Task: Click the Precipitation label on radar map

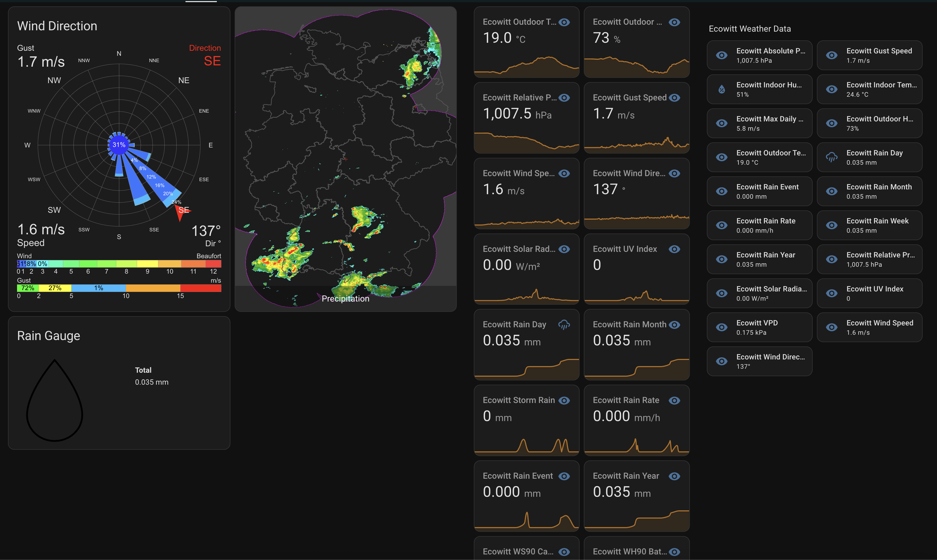Action: pos(345,299)
